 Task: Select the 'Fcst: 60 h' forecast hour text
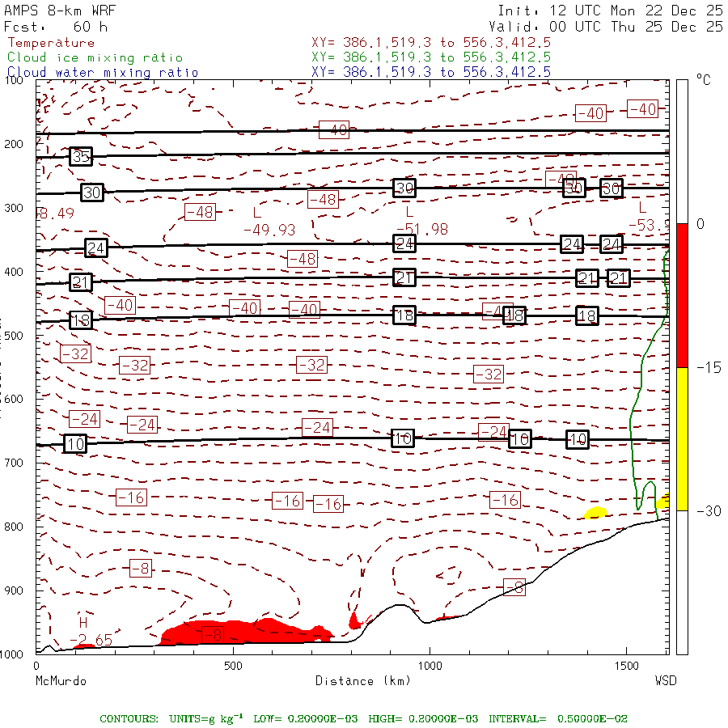[56, 27]
